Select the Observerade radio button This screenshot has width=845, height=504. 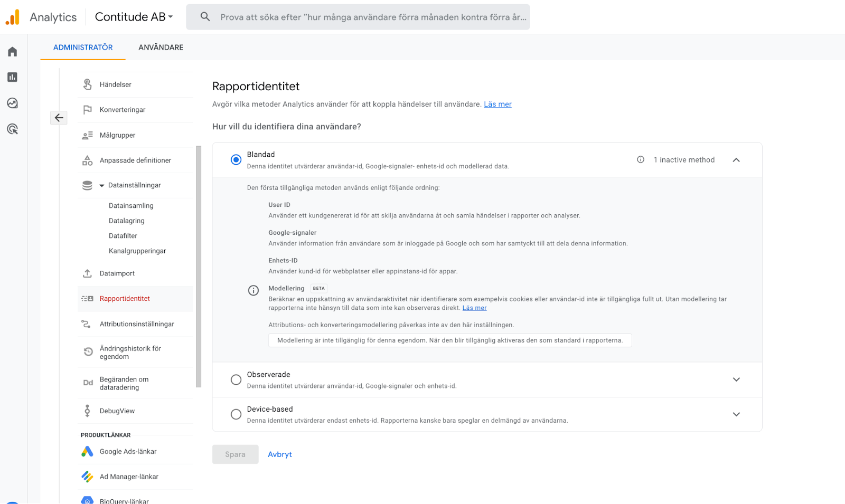[236, 379]
